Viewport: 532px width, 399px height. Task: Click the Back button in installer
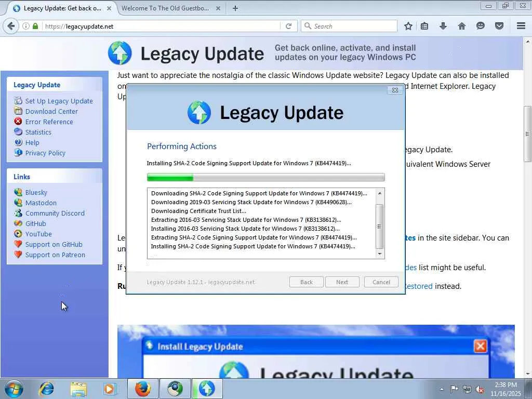pyautogui.click(x=307, y=282)
